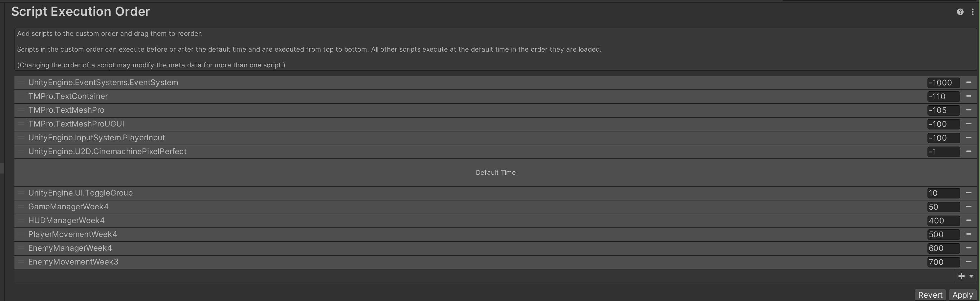Viewport: 980px width, 301px height.
Task: Click the Apply button
Action: (x=963, y=295)
